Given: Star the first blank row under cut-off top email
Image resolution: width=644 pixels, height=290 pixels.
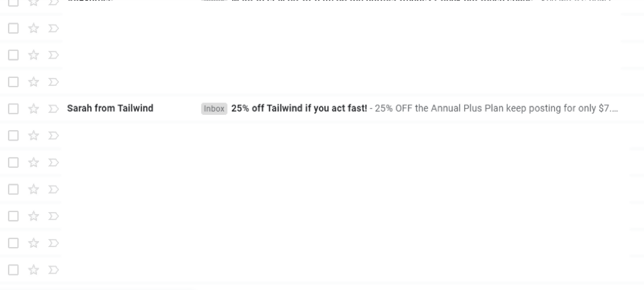Looking at the screenshot, I should click(33, 28).
